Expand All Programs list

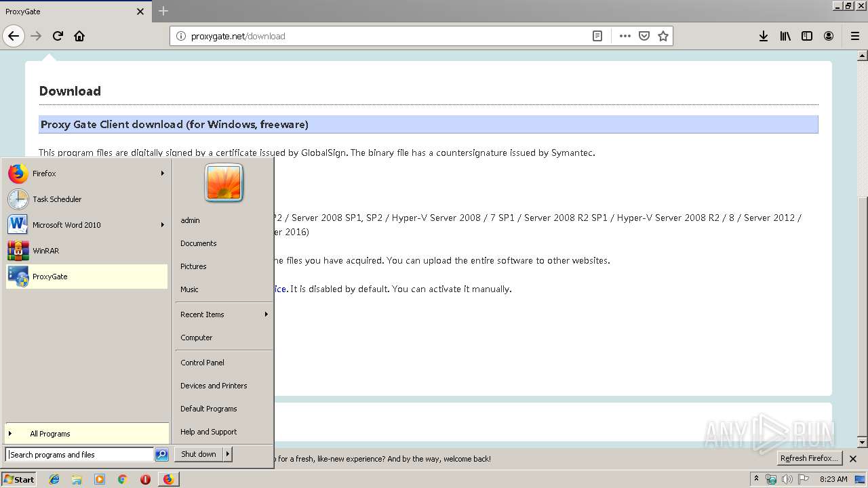(x=86, y=434)
